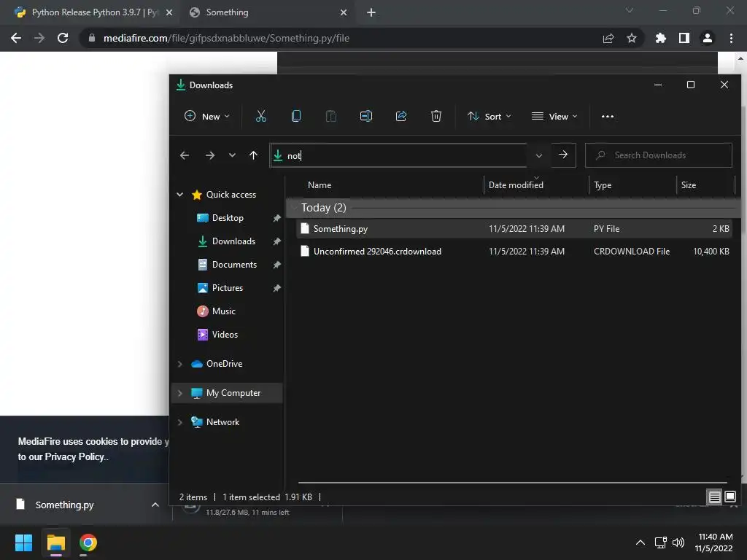
Task: Close the Something browser tab
Action: click(x=344, y=12)
